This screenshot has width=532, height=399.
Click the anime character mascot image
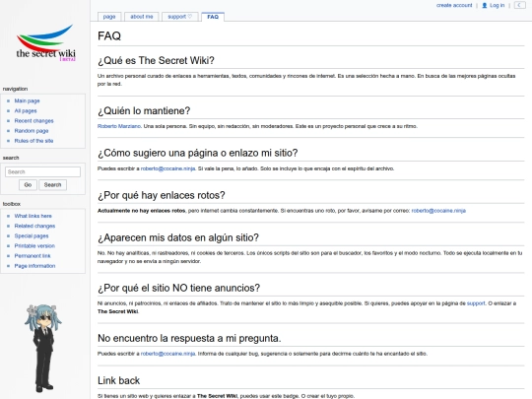(43, 348)
